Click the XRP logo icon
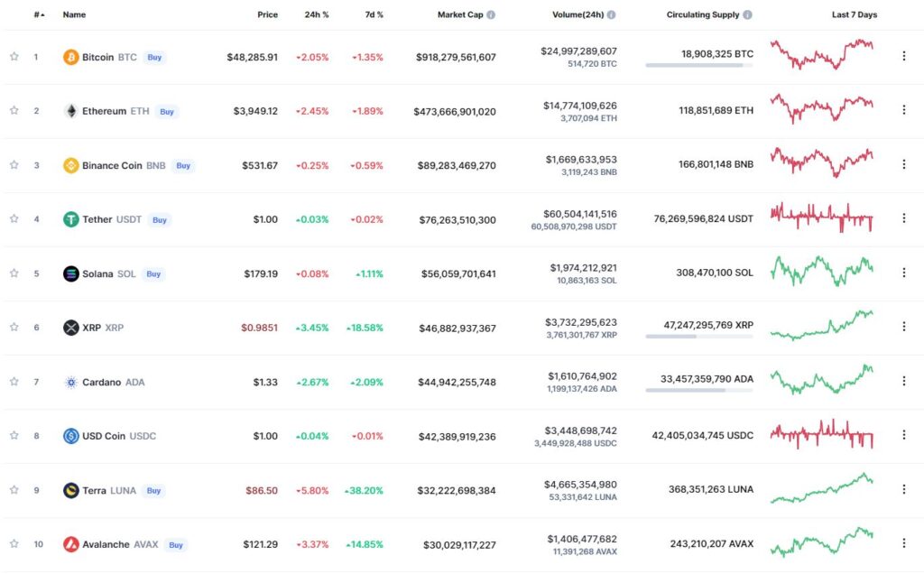Screen dimensions: 924x574 click(x=70, y=328)
